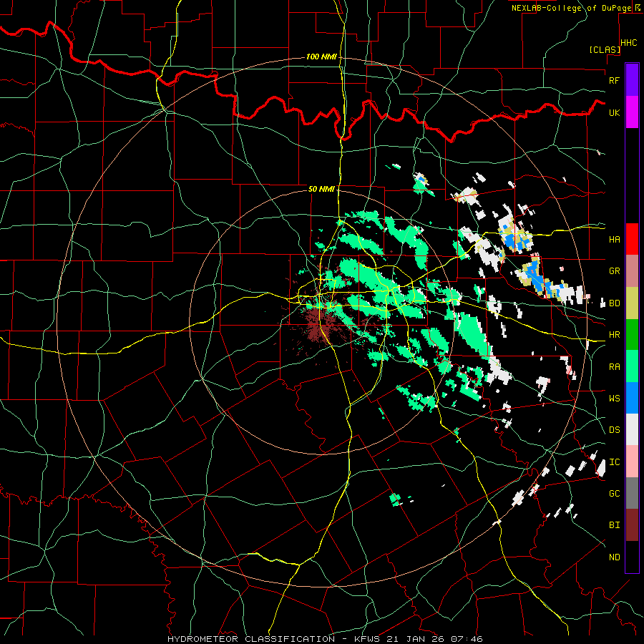Click the '50 NMI' range ring label

321,189
